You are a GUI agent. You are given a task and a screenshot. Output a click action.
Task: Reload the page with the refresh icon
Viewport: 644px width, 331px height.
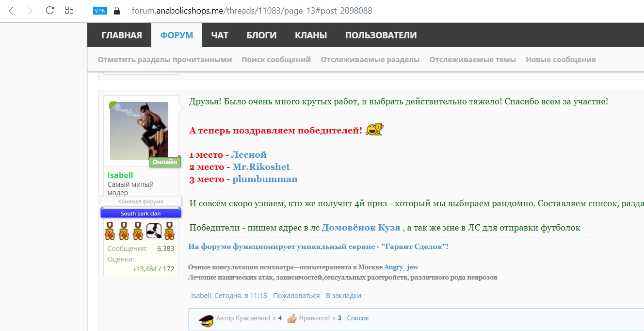click(x=49, y=10)
